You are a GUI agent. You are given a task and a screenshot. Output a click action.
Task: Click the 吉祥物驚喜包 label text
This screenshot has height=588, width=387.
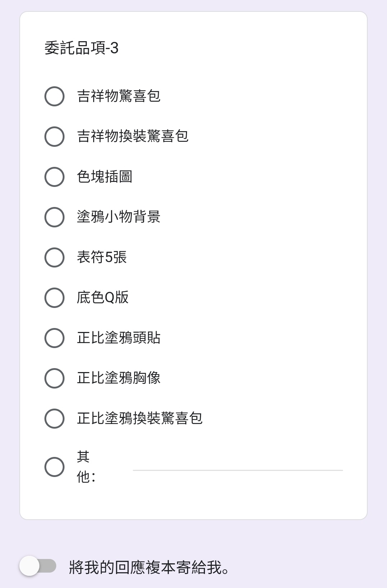point(119,96)
